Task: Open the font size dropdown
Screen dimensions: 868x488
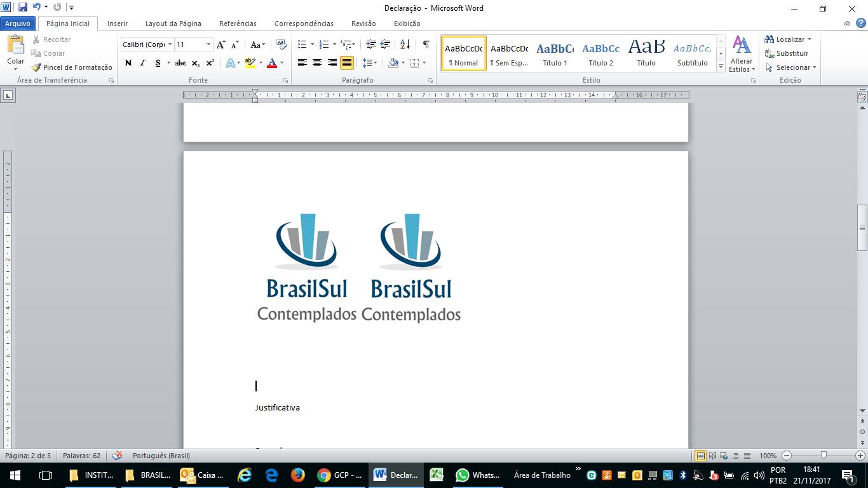Action: point(208,44)
